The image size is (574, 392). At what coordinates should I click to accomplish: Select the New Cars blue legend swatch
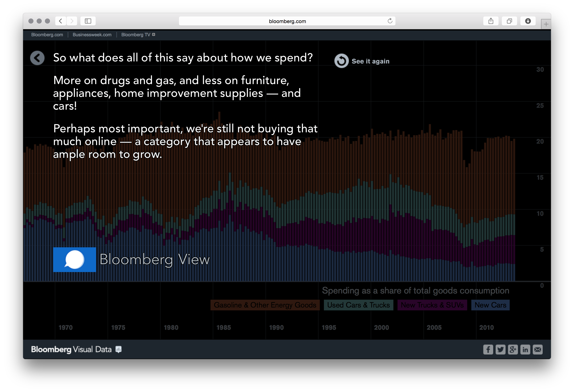pos(490,305)
